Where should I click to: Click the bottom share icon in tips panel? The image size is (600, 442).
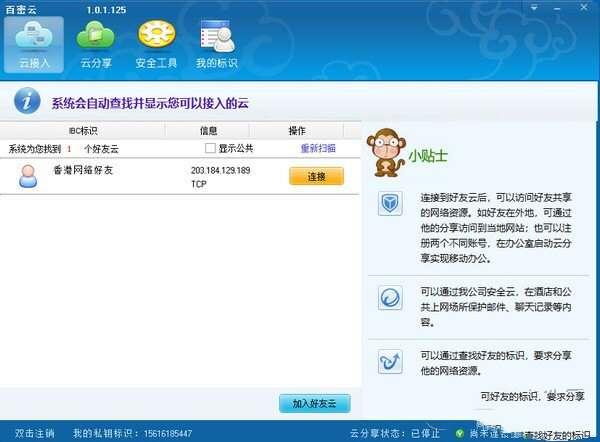390,360
